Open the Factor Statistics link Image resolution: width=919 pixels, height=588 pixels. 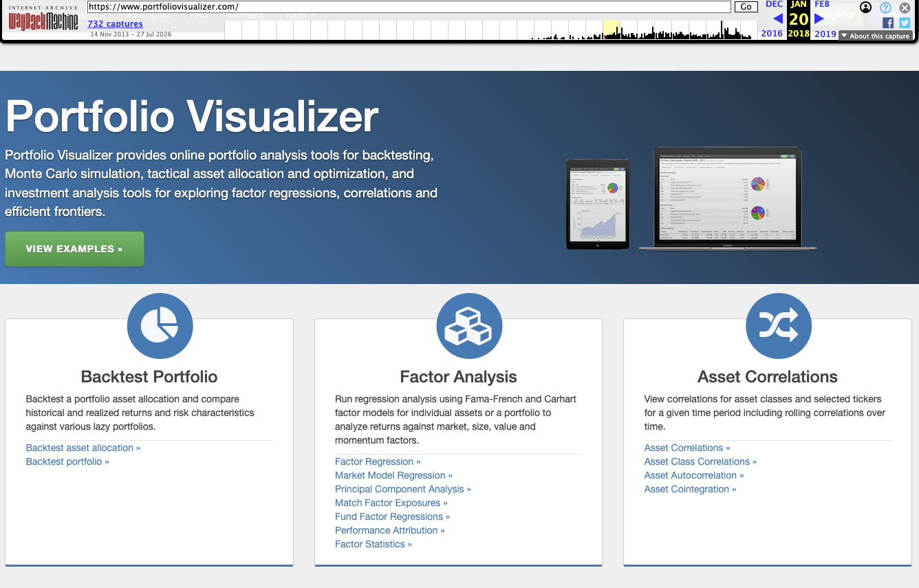374,544
